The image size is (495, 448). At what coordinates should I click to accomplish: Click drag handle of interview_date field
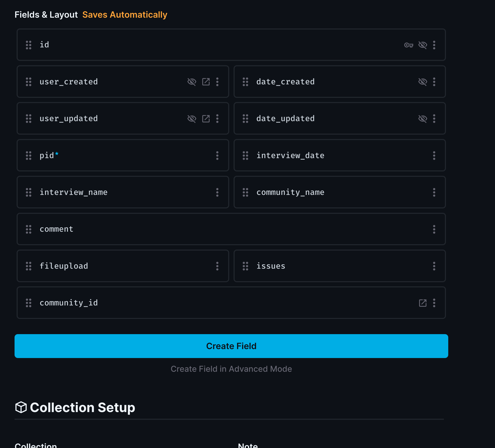click(245, 155)
